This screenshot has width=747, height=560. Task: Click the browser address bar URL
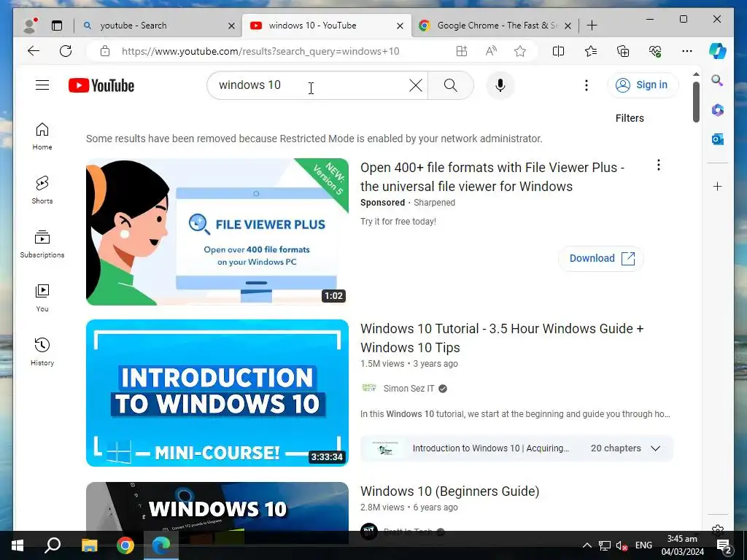coord(260,51)
